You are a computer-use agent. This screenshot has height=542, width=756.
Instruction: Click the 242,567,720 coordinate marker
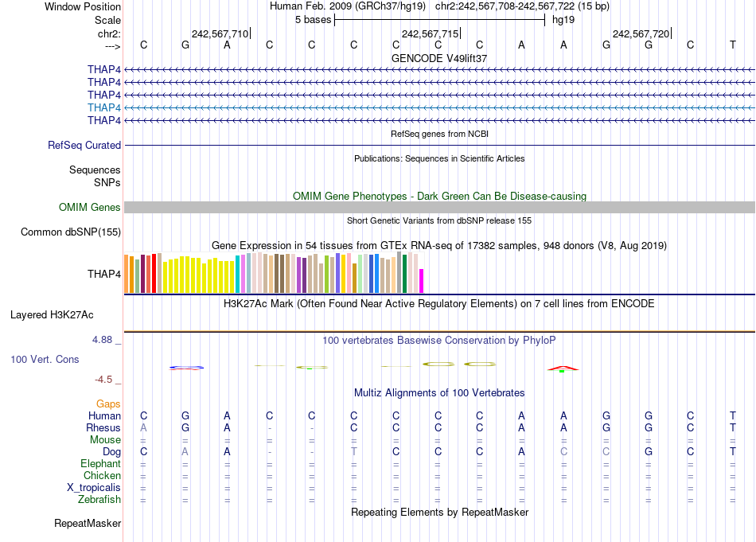click(x=641, y=33)
